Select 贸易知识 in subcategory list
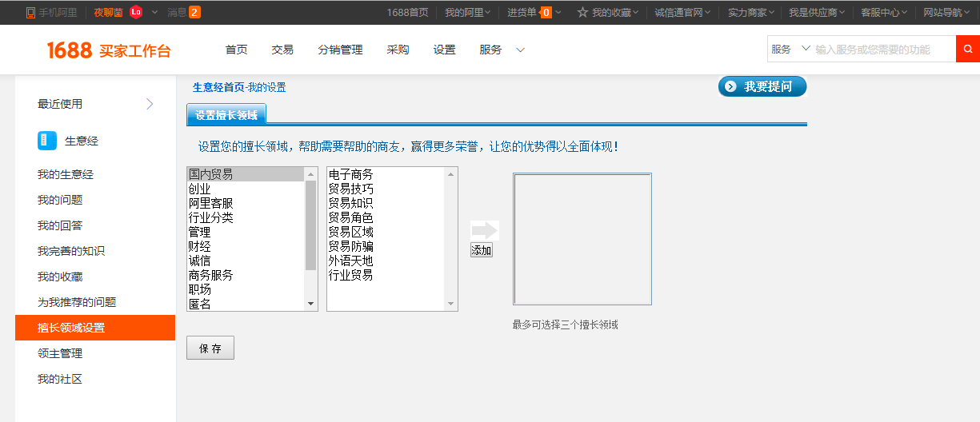The height and width of the screenshot is (422, 980). tap(386, 203)
